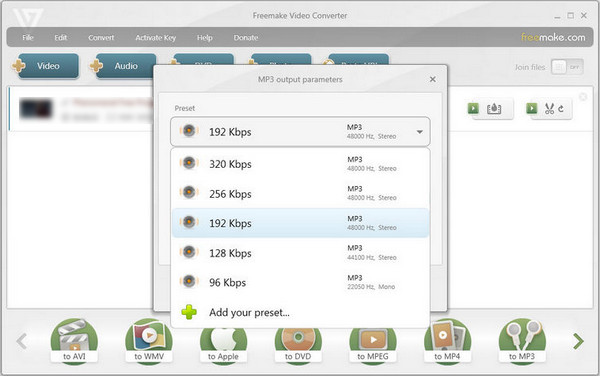Select the 320 Kbps preset

pos(300,164)
